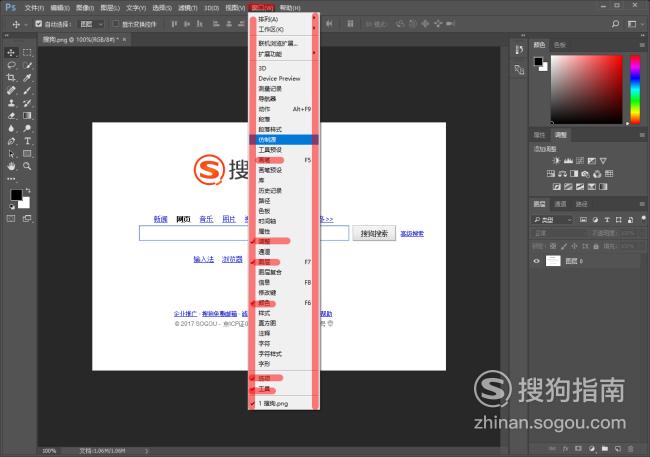Select the Eraser tool
This screenshot has height=457, width=650.
(x=11, y=116)
